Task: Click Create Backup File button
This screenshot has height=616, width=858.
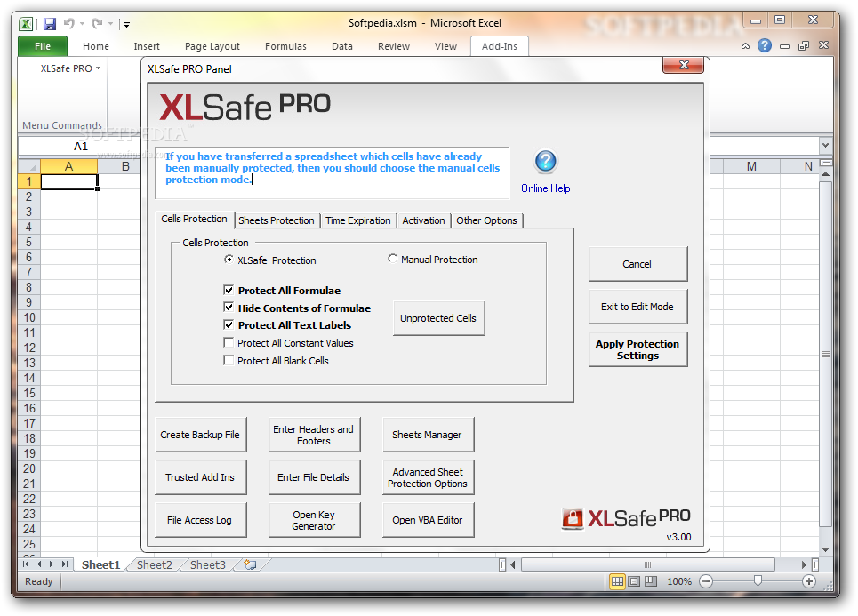Action: click(x=200, y=435)
